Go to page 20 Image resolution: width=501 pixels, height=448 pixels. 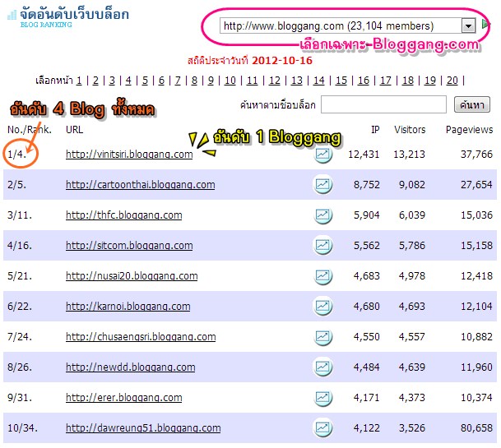452,81
